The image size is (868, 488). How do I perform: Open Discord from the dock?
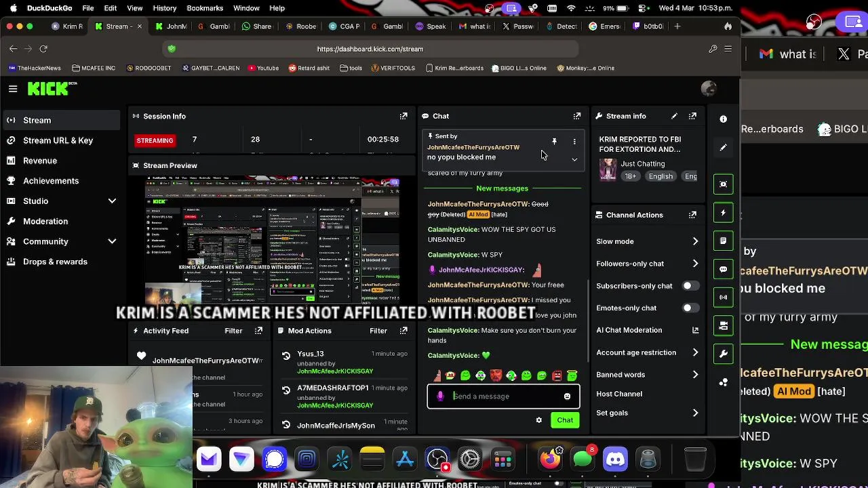tap(615, 460)
